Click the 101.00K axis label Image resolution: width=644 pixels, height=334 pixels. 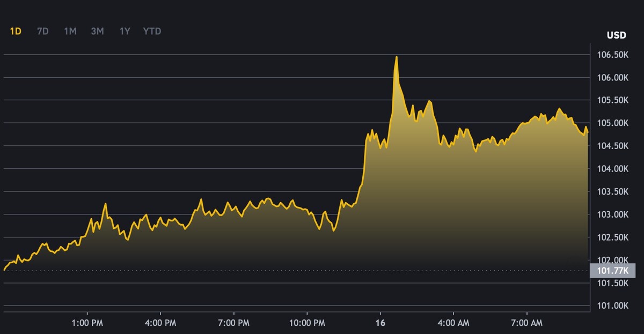(x=612, y=306)
